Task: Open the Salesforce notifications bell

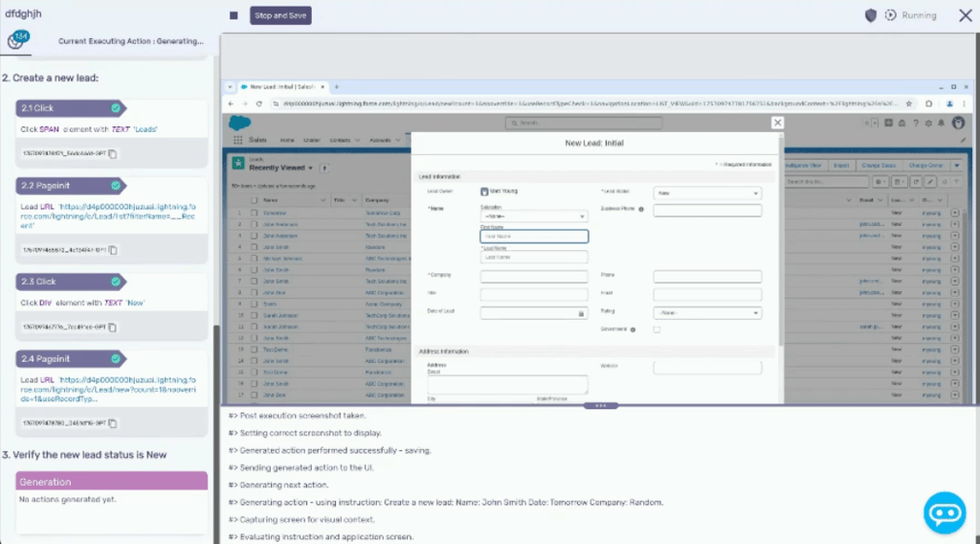Action: 942,124
